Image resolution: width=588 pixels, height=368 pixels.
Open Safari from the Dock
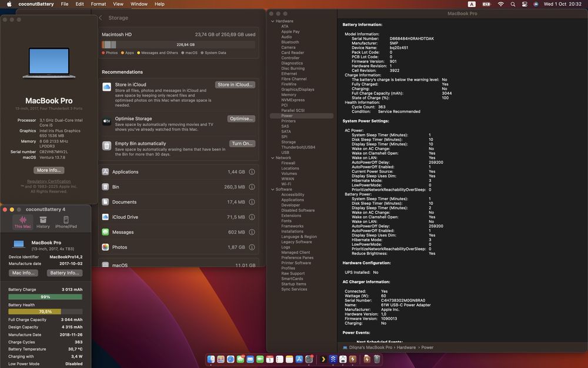(230, 359)
